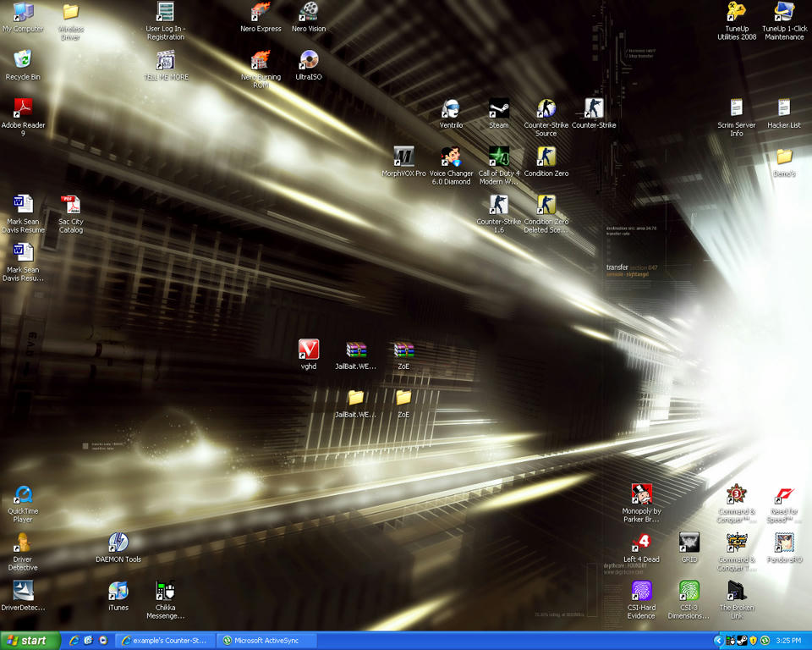812x650 pixels.
Task: Select the MorphVOX Pro icon
Action: pyautogui.click(x=403, y=162)
